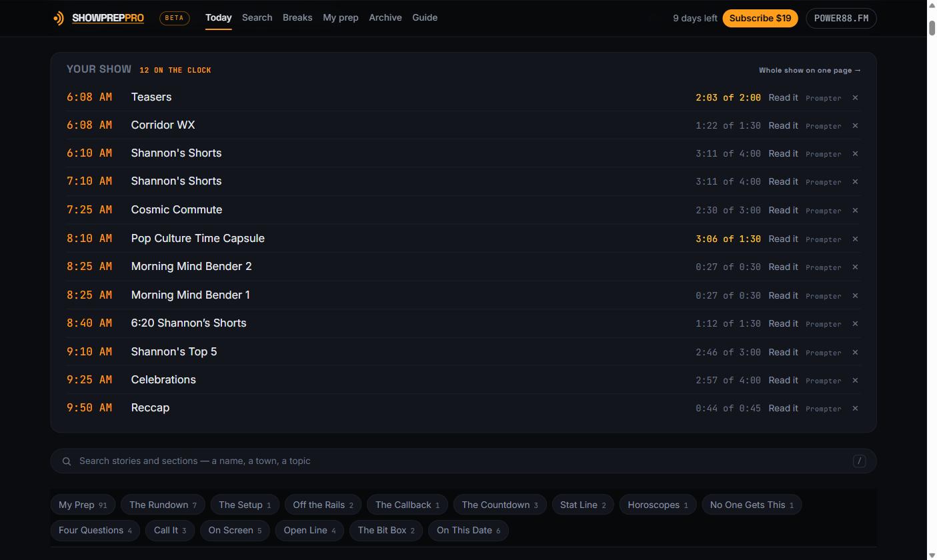Open the Archive tab
The width and height of the screenshot is (937, 560).
tap(385, 18)
